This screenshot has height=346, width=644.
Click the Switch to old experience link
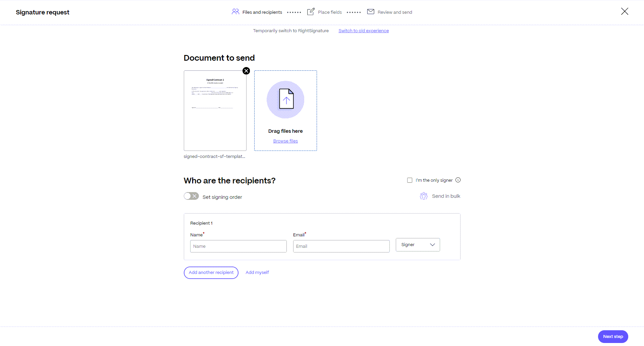[x=364, y=31]
